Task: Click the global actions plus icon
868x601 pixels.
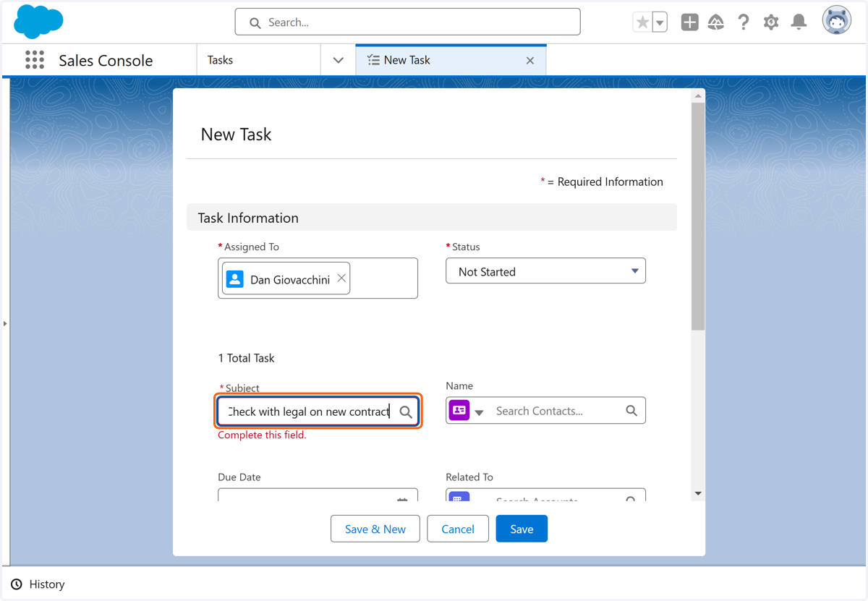Action: [x=689, y=22]
